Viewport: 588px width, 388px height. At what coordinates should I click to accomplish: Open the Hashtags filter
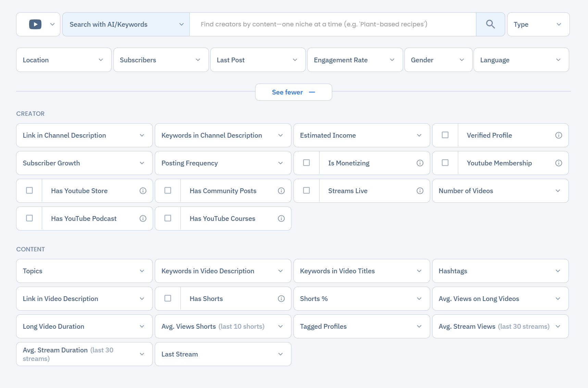coord(500,271)
